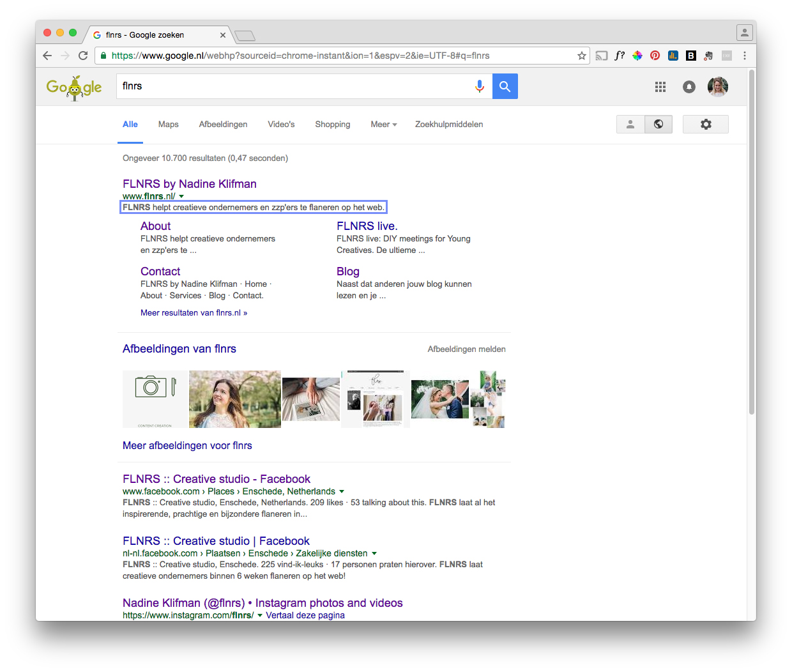Click the blue magnifier search button
The height and width of the screenshot is (672, 792).
point(505,86)
